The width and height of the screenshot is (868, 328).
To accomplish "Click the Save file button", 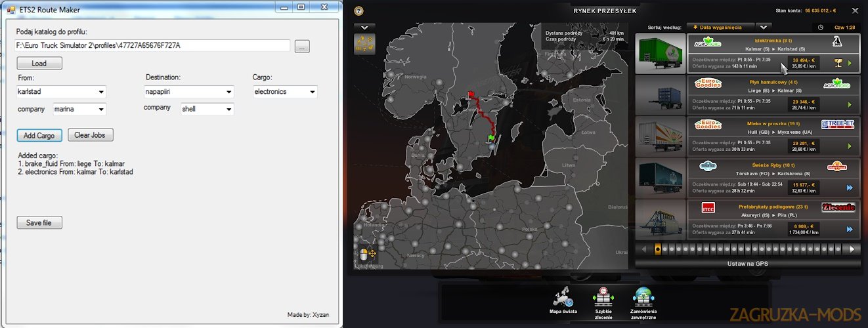I will pyautogui.click(x=39, y=223).
